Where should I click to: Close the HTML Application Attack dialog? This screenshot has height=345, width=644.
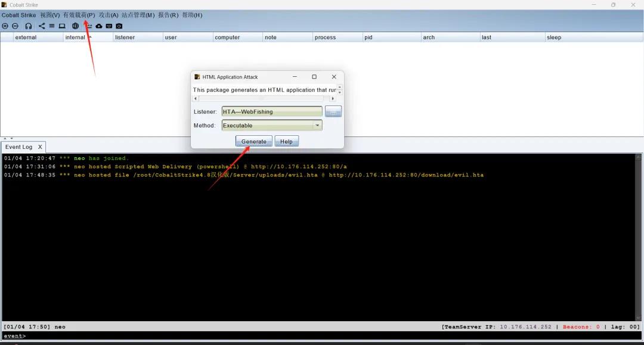[334, 77]
